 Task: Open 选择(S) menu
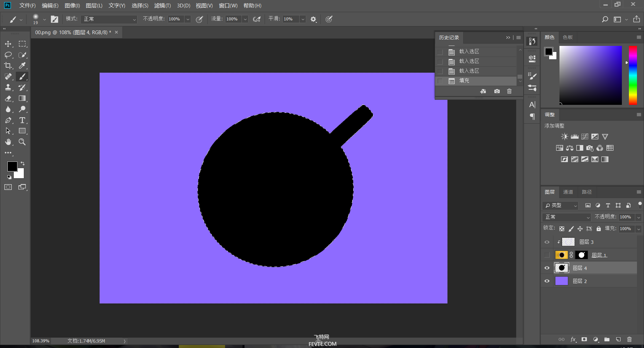140,6
